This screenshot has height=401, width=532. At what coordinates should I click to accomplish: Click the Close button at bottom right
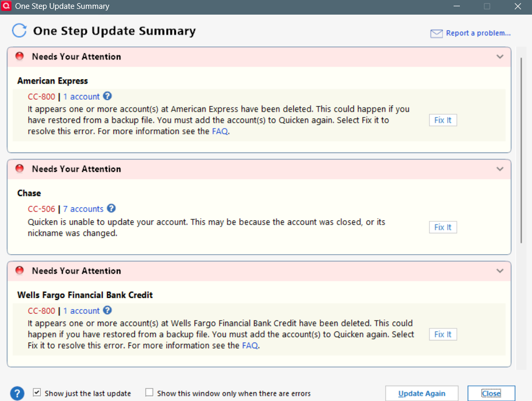(x=491, y=394)
